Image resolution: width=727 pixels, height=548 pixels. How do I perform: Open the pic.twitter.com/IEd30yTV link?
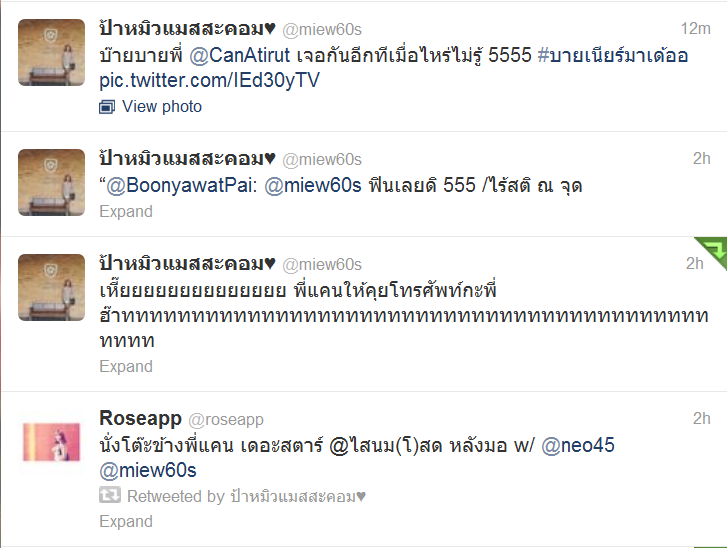pos(210,80)
